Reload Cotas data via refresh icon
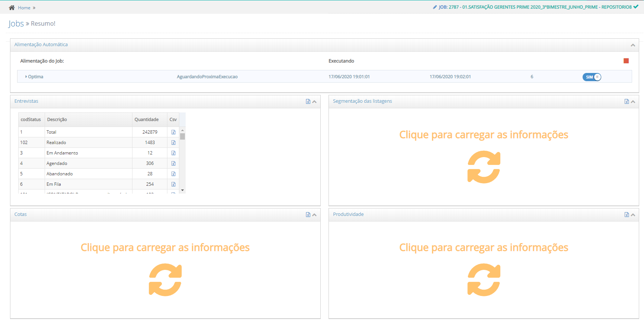Screen dimensions: 644x322 (165, 280)
